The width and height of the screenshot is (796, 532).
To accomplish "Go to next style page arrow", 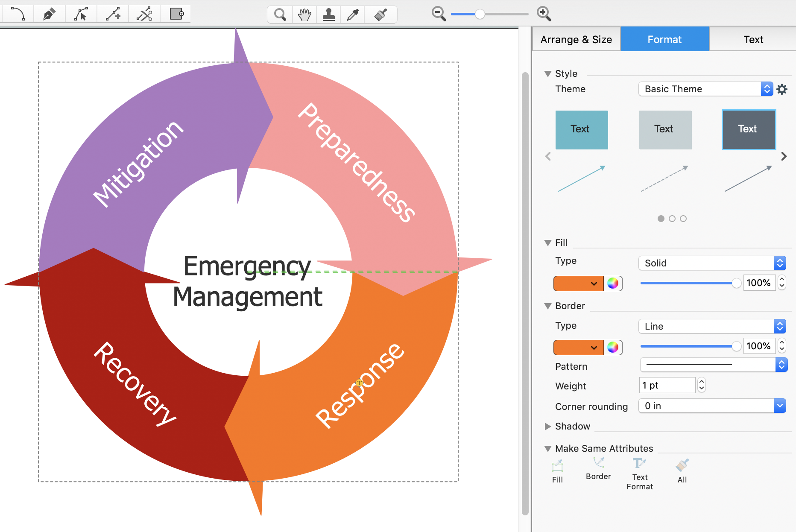I will tap(784, 156).
